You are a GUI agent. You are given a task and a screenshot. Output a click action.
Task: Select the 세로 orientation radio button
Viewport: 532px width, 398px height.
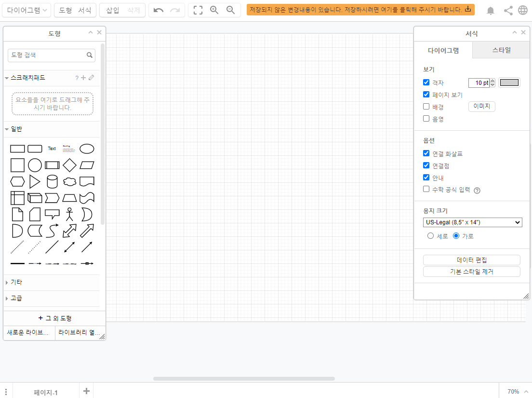click(430, 236)
